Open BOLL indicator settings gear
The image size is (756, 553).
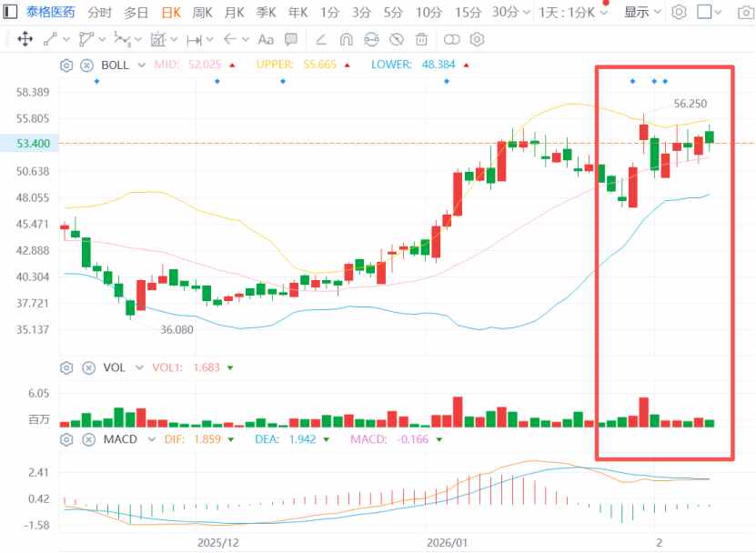pyautogui.click(x=66, y=65)
